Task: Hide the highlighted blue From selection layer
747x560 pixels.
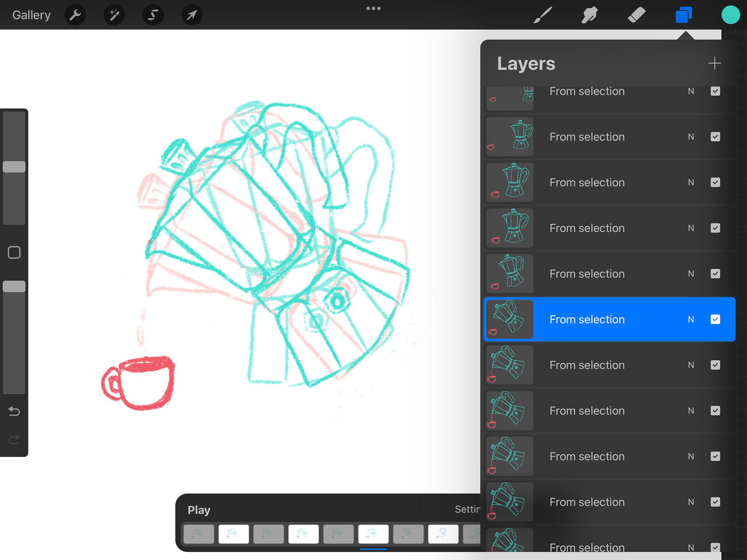Action: click(715, 319)
